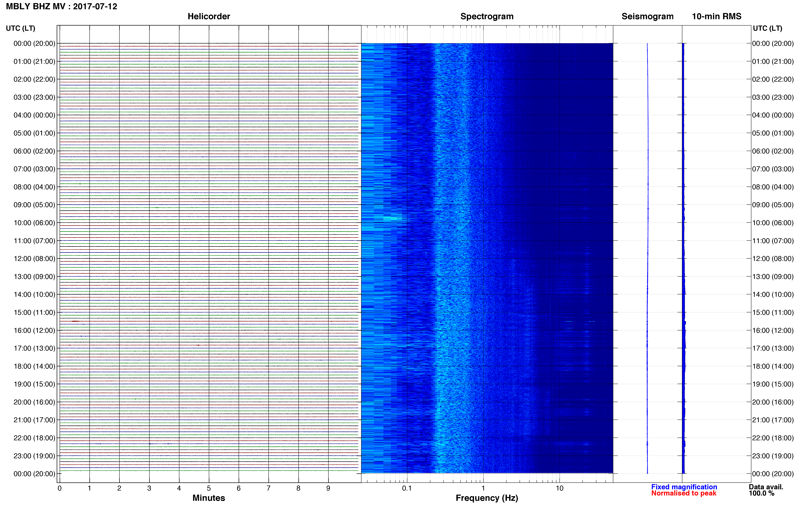812x508 pixels.
Task: Click the '0.1' tick on Frequency axis
Action: [x=407, y=488]
